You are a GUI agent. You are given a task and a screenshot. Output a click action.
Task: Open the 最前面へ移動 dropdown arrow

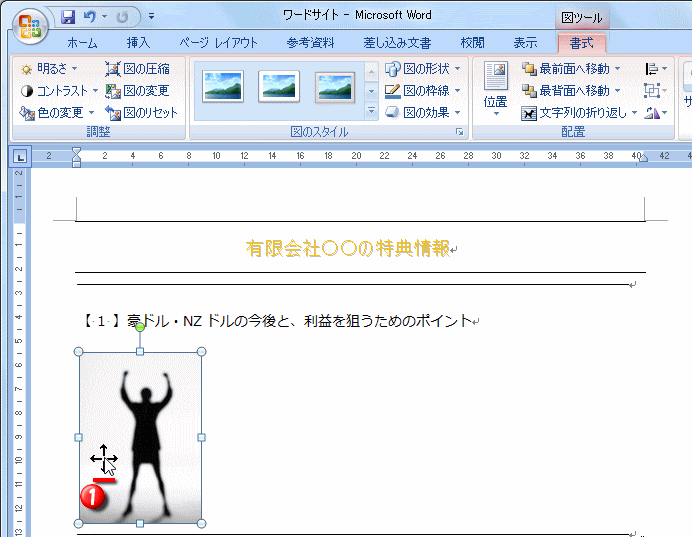[617, 69]
